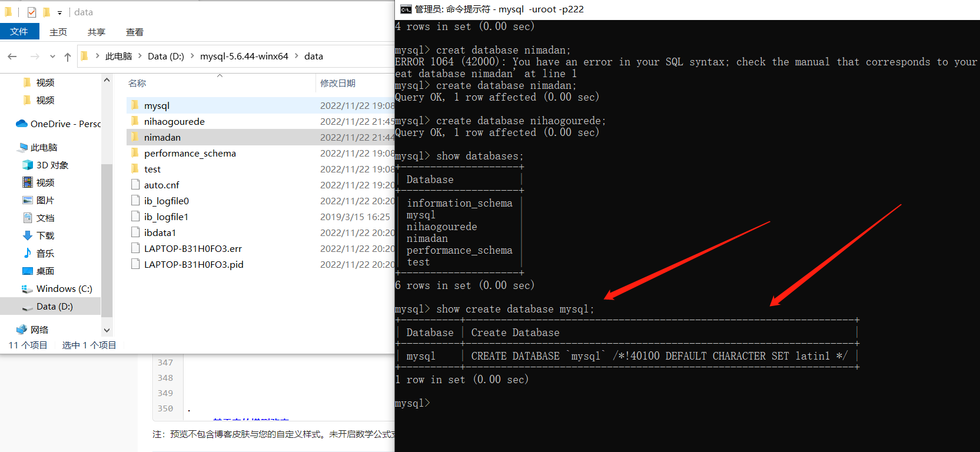The image size is (980, 452).
Task: Switch to the 查看 ribbon tab
Action: 135,32
